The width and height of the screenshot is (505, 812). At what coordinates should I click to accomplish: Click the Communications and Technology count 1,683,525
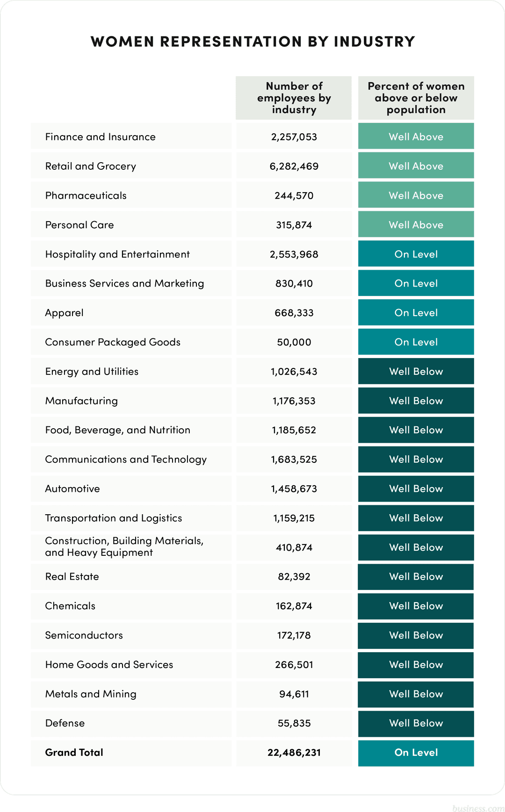294,460
